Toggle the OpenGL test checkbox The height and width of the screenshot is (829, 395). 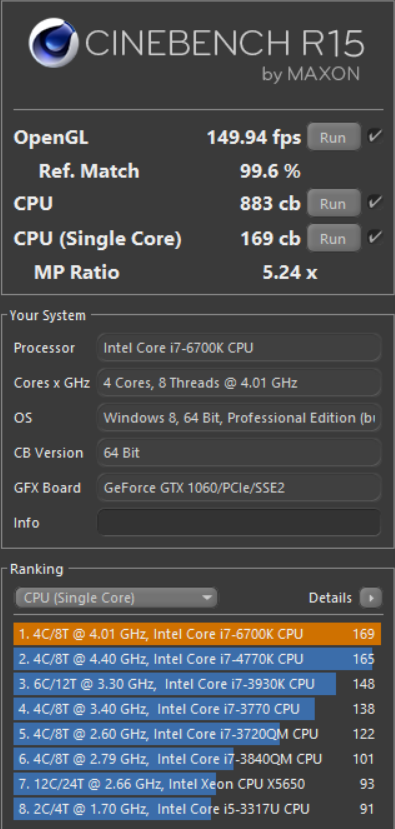375,136
